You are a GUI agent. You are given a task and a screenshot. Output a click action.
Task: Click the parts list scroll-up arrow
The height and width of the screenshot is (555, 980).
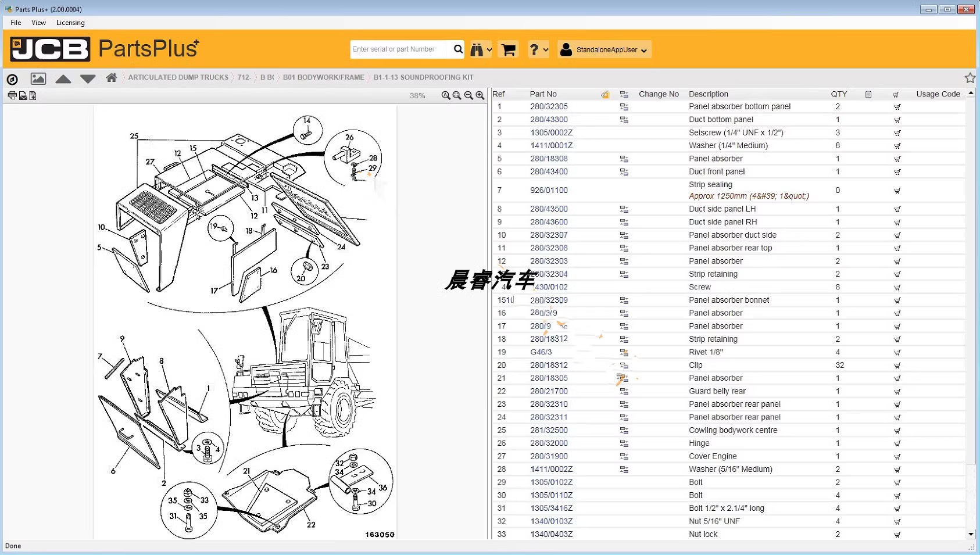coord(971,93)
